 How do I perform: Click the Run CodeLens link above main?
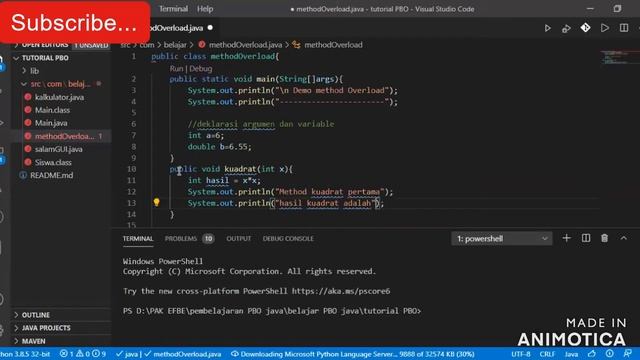click(176, 68)
